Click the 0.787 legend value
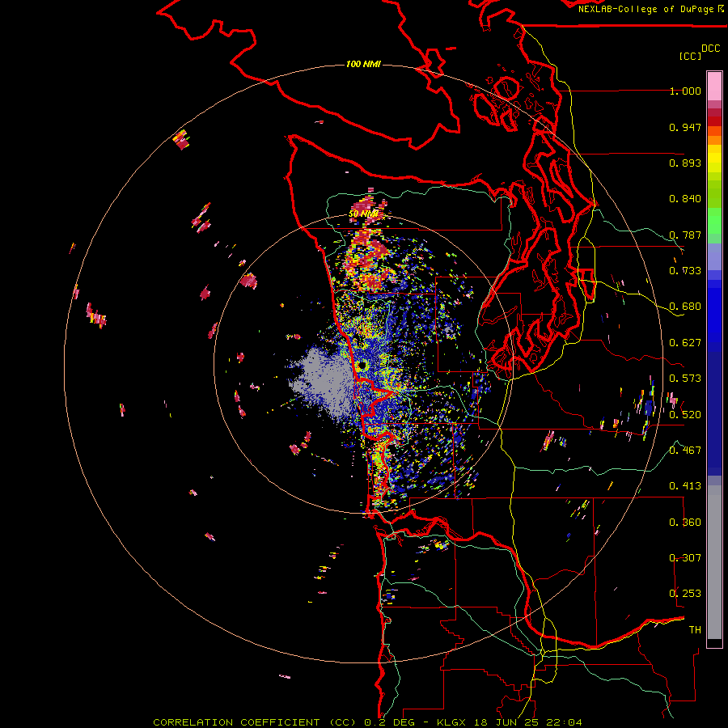728x728 pixels. (685, 235)
